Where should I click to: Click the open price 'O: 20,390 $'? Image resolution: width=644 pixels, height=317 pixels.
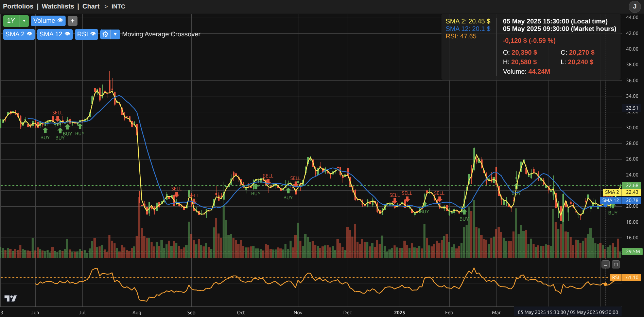(520, 52)
